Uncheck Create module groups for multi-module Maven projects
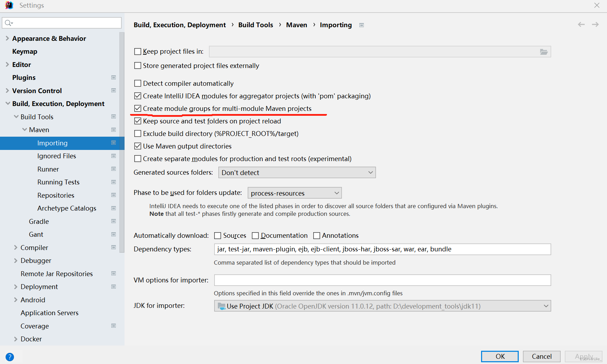This screenshot has width=607, height=364. (x=137, y=108)
